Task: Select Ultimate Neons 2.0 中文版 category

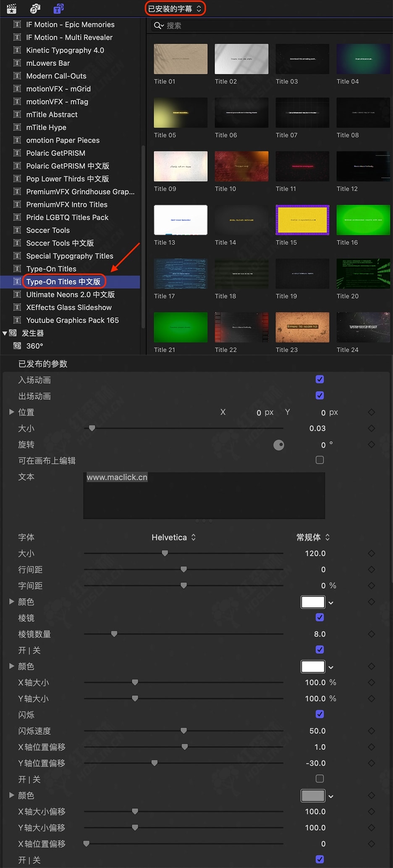Action: coord(70,295)
